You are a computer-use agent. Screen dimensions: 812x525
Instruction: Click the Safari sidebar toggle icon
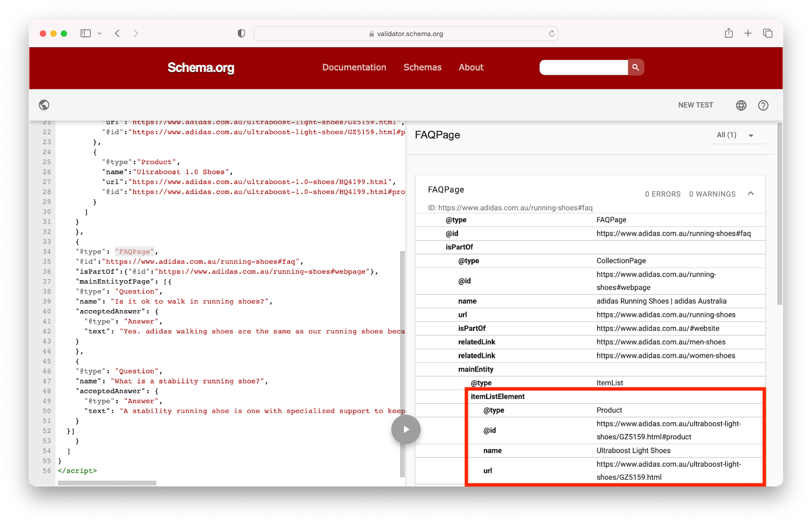86,34
